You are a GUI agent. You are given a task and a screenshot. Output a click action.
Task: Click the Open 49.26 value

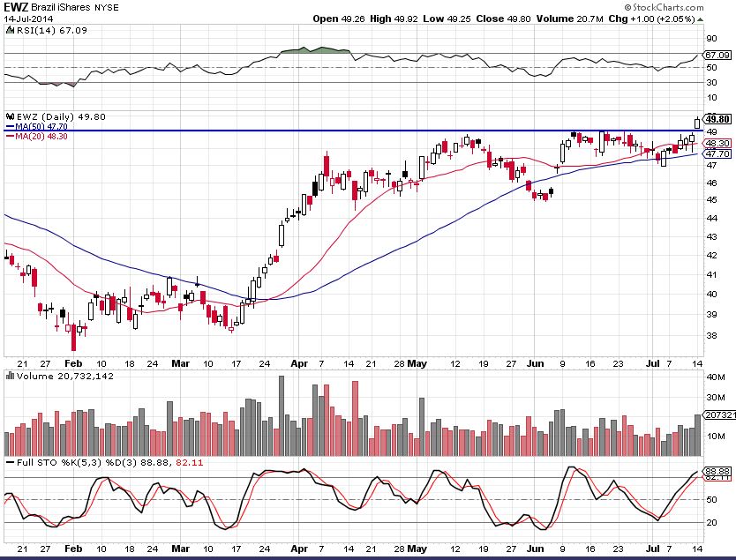point(340,19)
